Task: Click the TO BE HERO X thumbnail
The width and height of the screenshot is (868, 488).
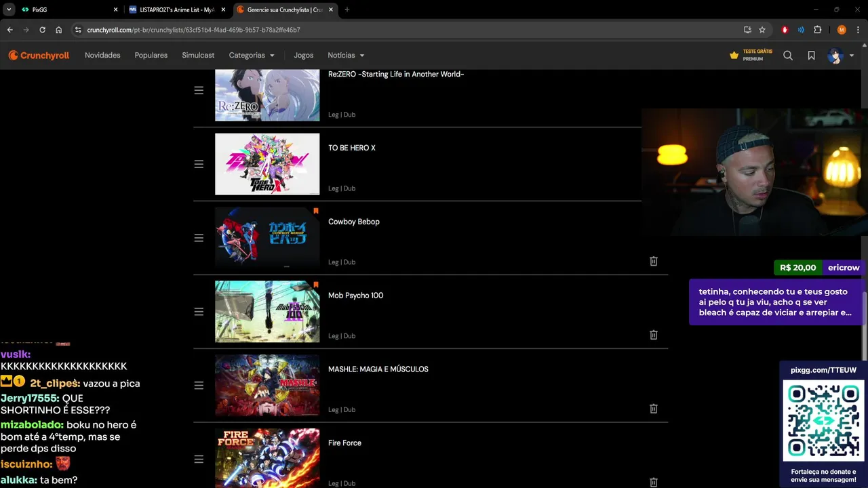Action: [x=267, y=164]
